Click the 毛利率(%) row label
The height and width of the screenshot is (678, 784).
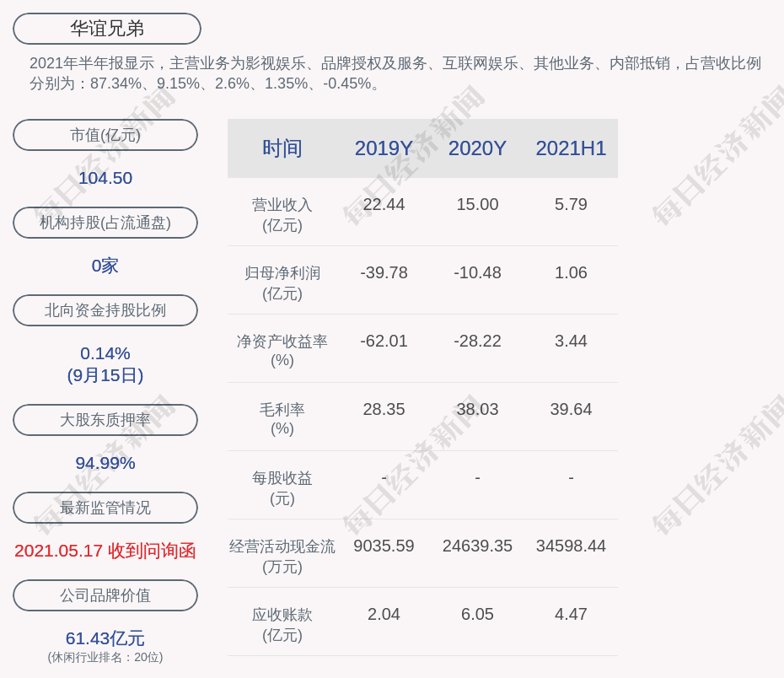click(282, 419)
